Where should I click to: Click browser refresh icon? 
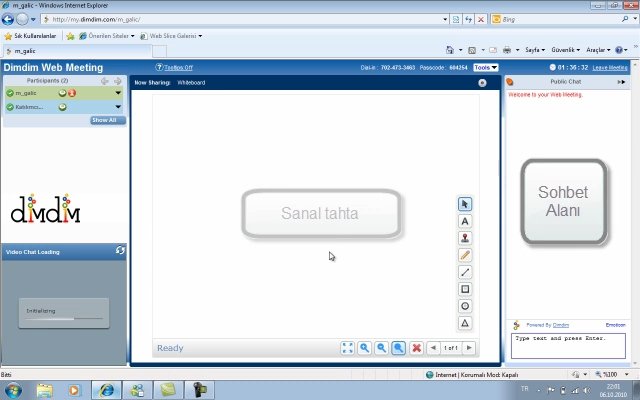point(469,19)
